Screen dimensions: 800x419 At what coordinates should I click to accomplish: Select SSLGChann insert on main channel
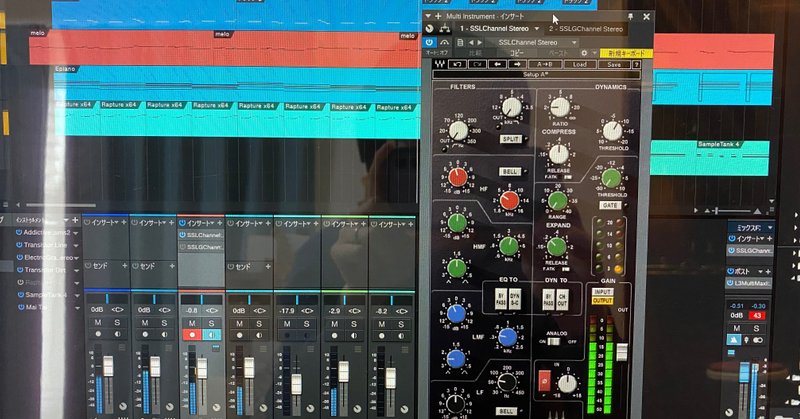(x=750, y=251)
